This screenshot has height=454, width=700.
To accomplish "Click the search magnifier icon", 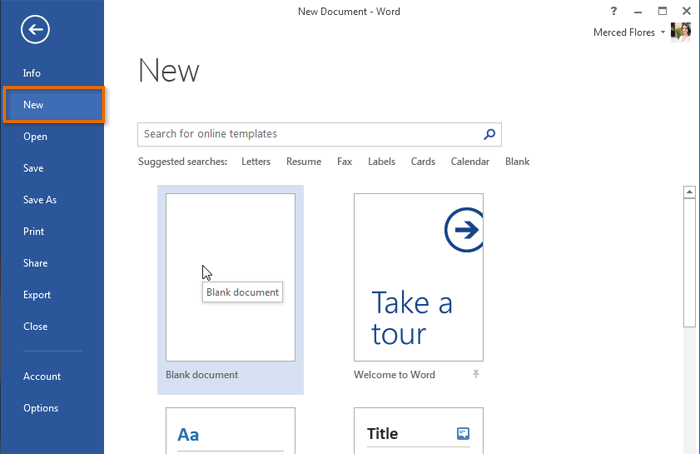I will 490,134.
